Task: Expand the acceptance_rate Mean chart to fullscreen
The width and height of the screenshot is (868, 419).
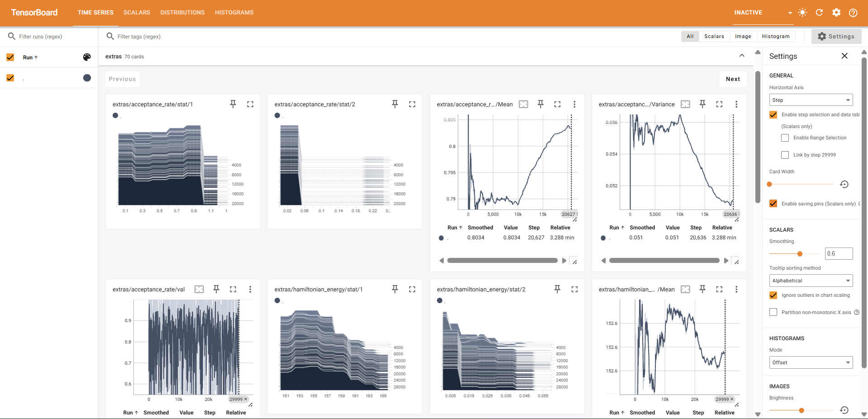Action: 557,104
